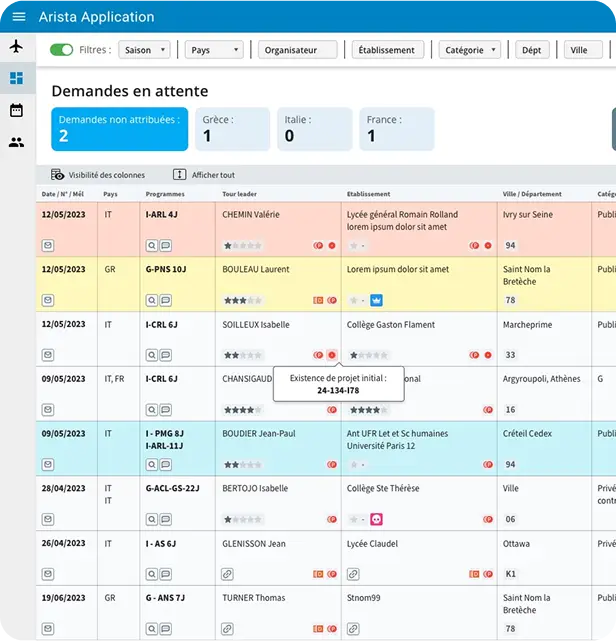Select the Grèce counter tab
This screenshot has width=616, height=641.
(232, 129)
